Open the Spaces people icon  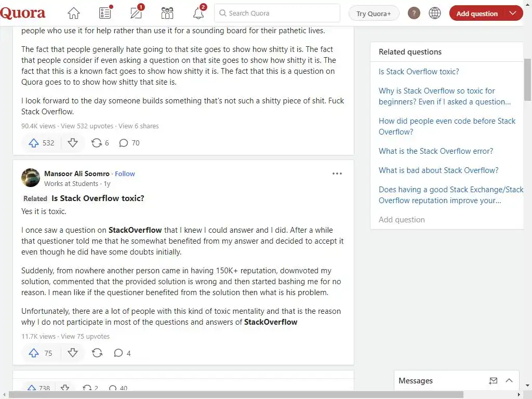pos(167,13)
